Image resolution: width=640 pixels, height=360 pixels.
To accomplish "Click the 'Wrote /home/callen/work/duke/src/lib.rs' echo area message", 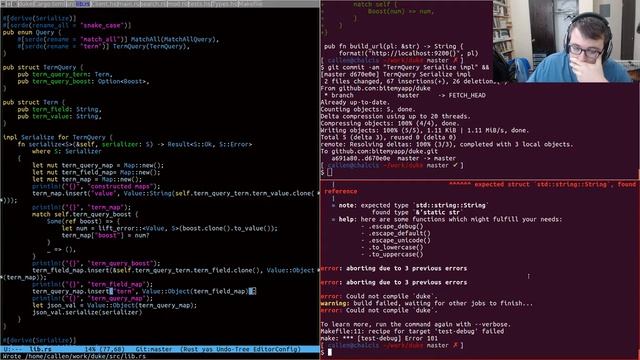I will (x=74, y=356).
